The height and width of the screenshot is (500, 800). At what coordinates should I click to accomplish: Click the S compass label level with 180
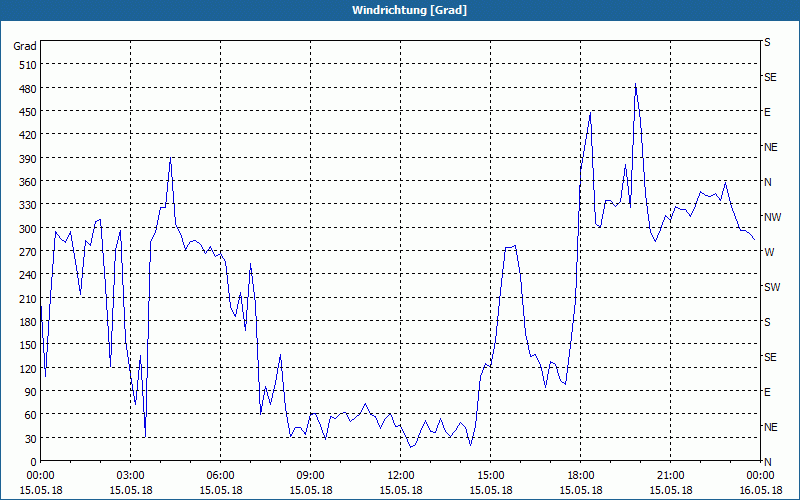tap(767, 322)
